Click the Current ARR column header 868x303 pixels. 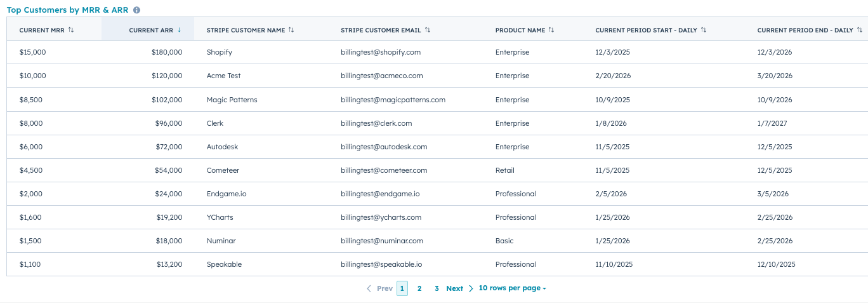click(148, 30)
